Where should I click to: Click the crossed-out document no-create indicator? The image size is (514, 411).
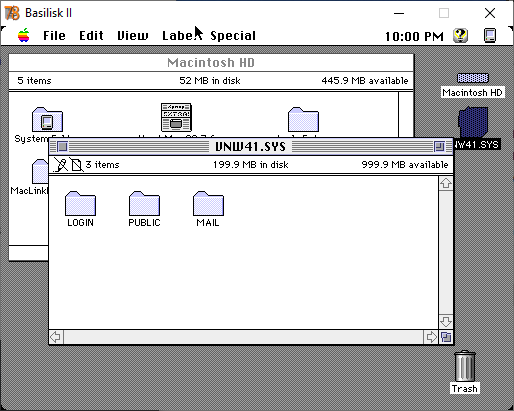point(76,164)
